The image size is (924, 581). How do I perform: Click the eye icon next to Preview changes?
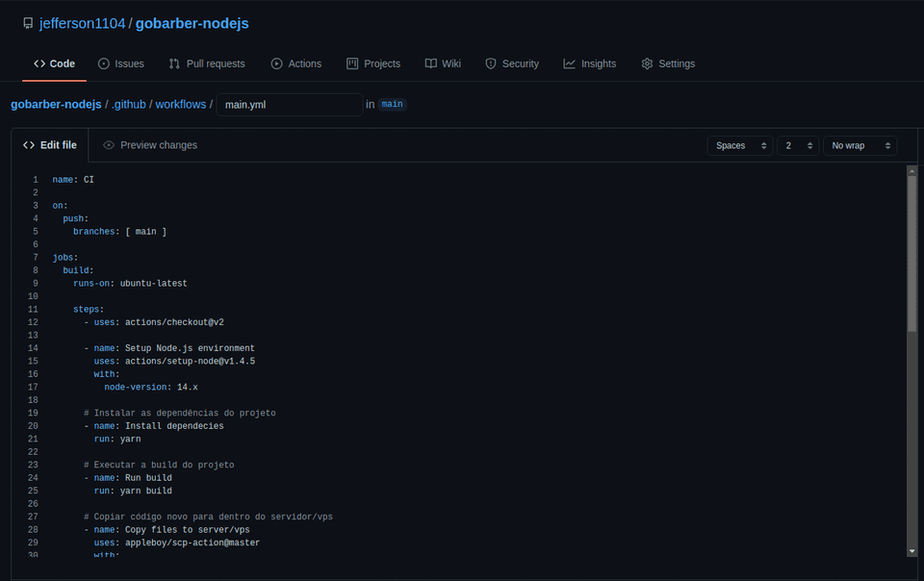point(109,145)
